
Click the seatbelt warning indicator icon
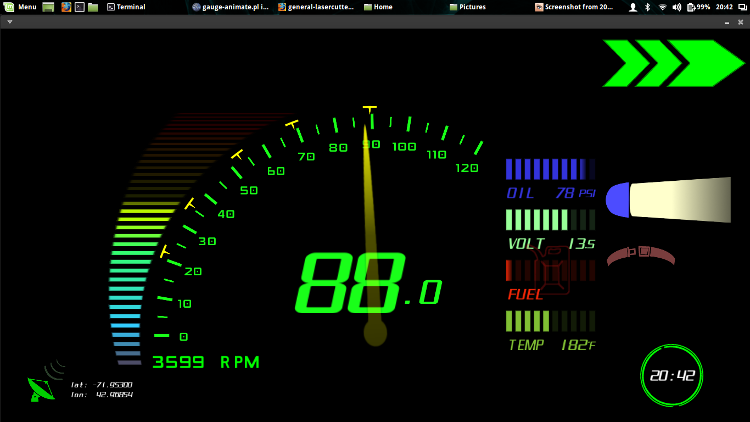coord(640,255)
